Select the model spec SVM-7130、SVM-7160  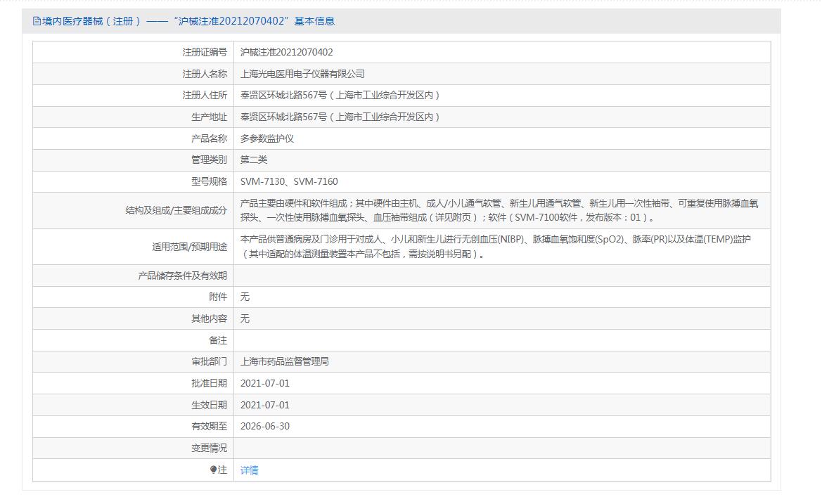289,181
